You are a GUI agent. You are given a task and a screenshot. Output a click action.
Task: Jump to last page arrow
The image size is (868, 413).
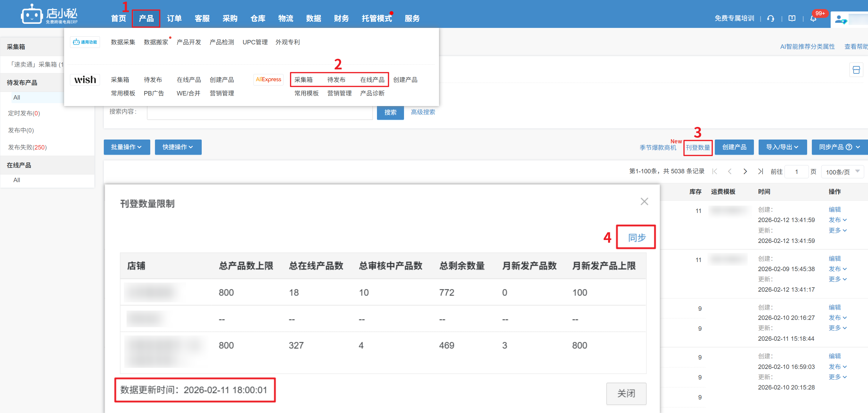tap(760, 172)
